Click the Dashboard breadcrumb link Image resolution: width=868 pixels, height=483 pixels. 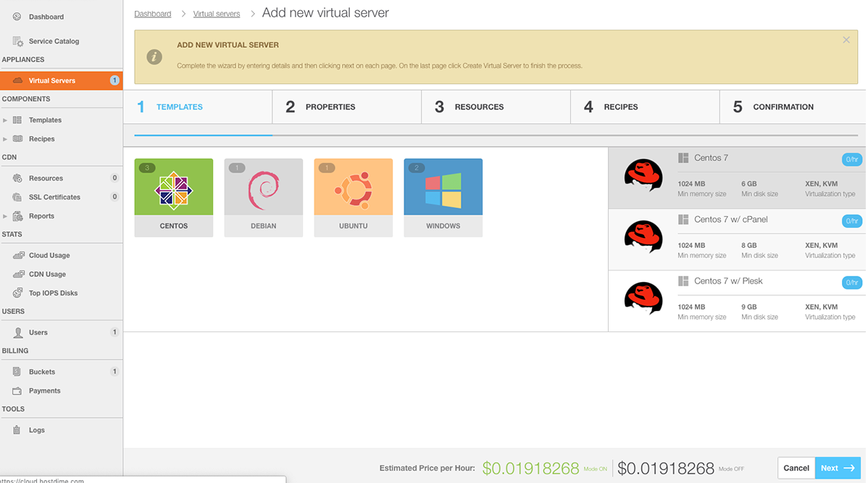click(x=153, y=14)
